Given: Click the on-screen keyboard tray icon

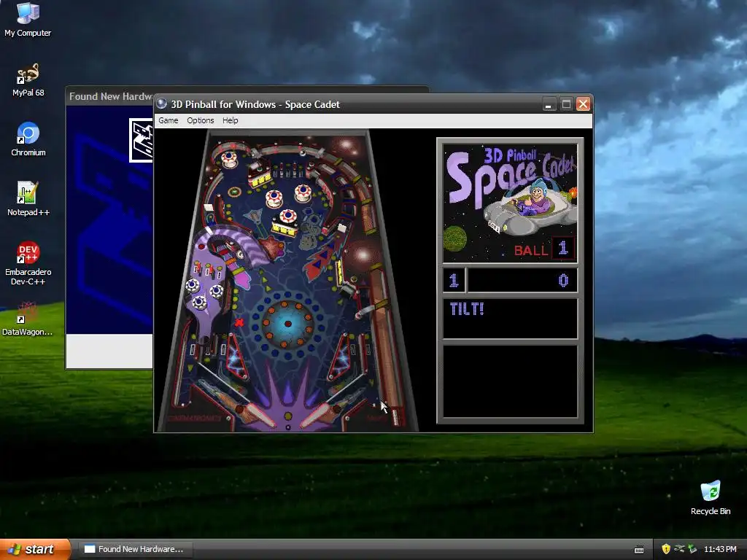Looking at the screenshot, I should pyautogui.click(x=639, y=550).
